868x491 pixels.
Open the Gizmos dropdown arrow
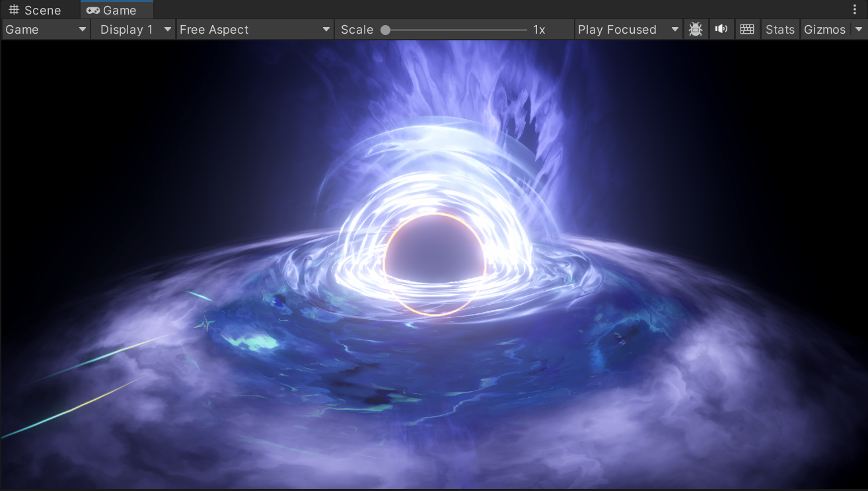[x=858, y=30]
